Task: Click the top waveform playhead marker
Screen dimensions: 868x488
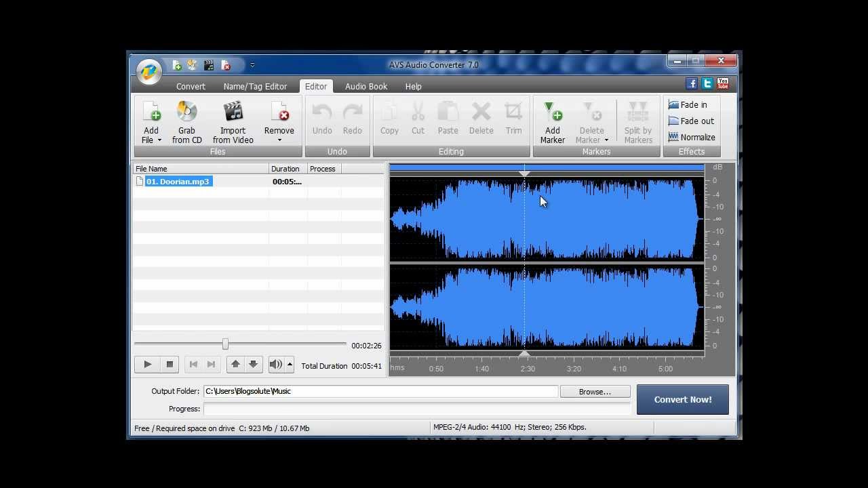Action: coord(524,174)
